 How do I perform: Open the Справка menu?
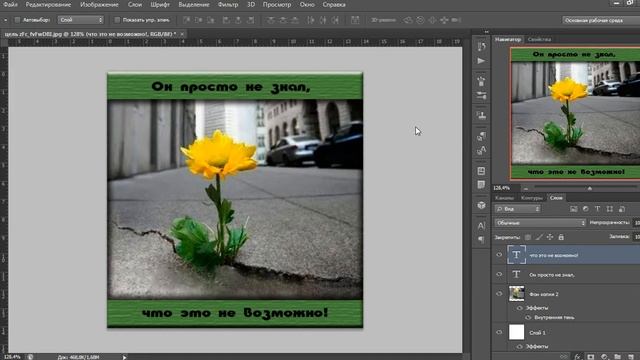coord(334,4)
